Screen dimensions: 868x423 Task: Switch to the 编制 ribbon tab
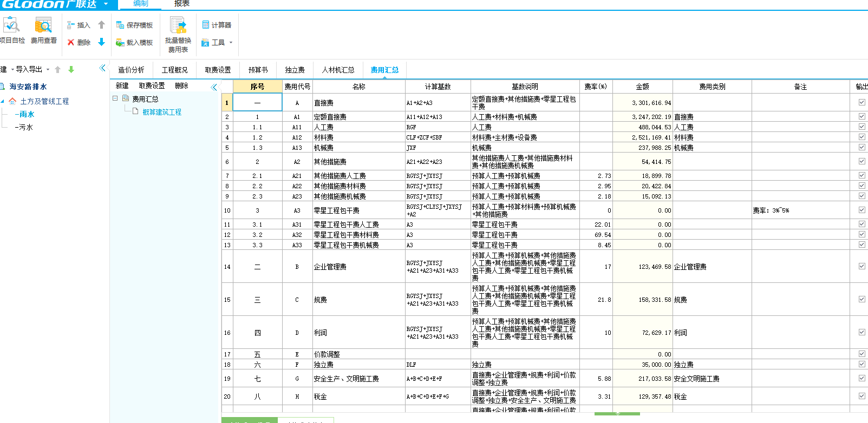(140, 4)
